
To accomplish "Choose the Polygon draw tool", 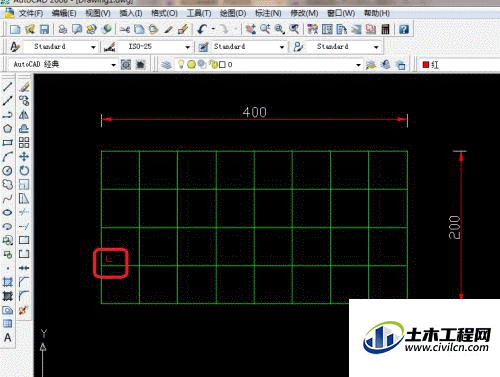I will (x=8, y=129).
